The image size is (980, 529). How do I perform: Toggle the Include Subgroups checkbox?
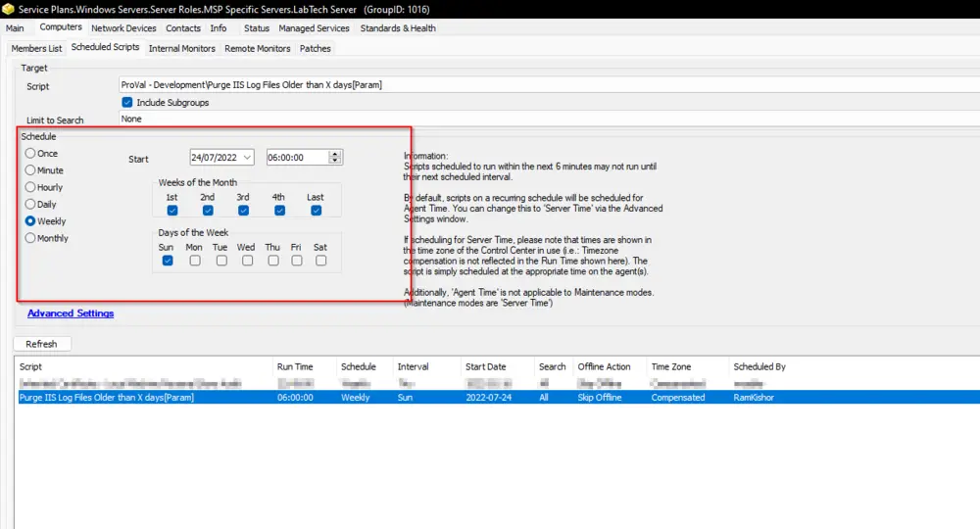pyautogui.click(x=127, y=103)
